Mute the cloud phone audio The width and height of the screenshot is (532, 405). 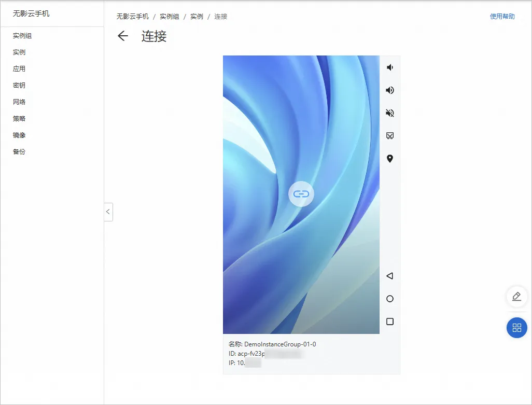[390, 113]
